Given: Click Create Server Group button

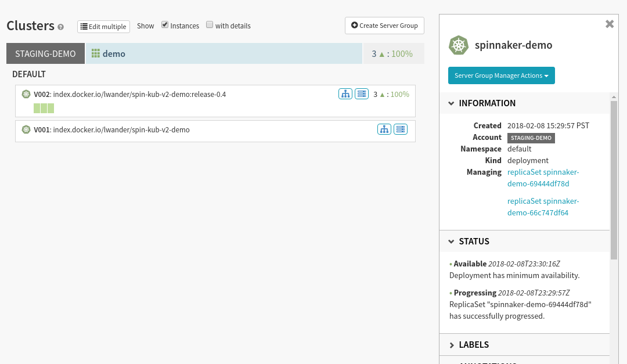Looking at the screenshot, I should [x=384, y=26].
